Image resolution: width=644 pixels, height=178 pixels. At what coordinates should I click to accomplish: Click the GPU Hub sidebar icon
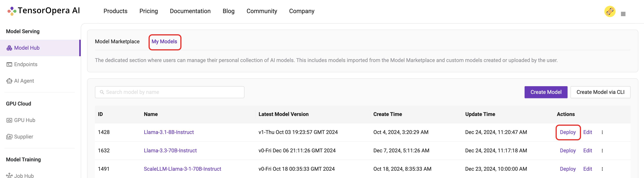point(9,120)
